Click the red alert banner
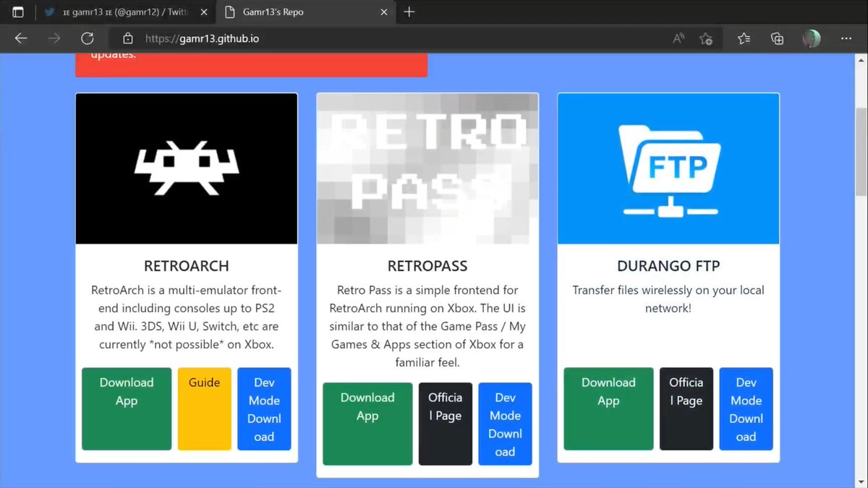Viewport: 868px width, 488px height. pyautogui.click(x=251, y=64)
